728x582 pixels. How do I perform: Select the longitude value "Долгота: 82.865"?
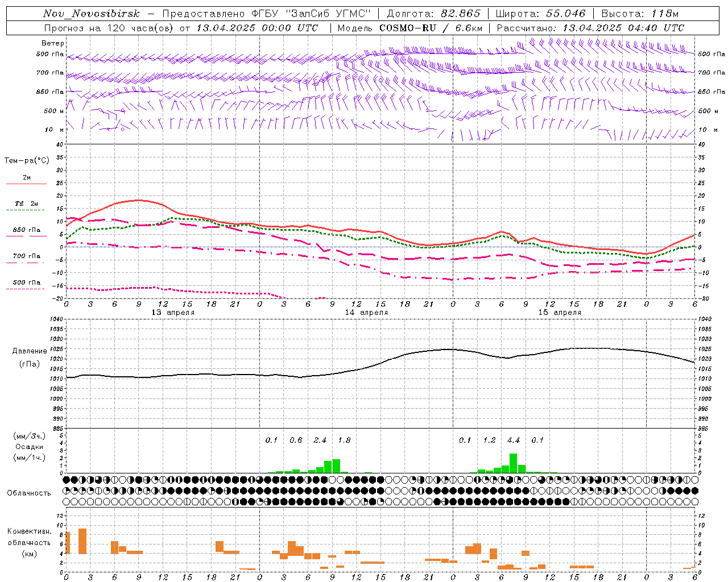433,14
